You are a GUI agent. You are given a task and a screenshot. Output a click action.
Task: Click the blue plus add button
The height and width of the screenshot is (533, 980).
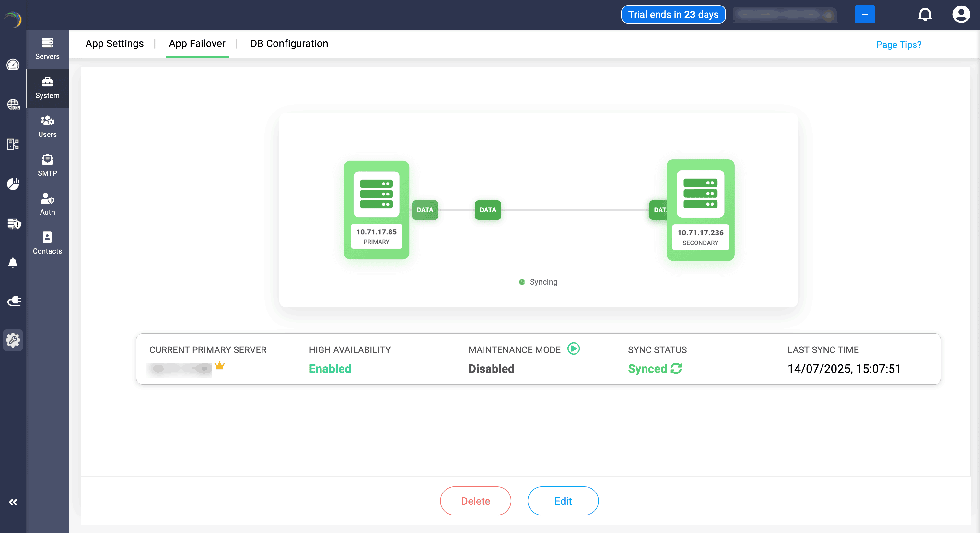pyautogui.click(x=864, y=15)
